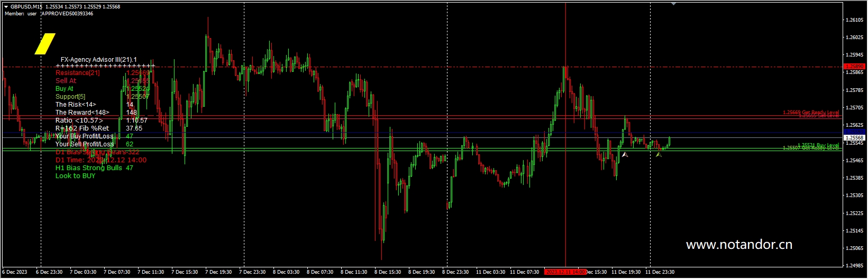Click '7 Dec 11:30' on the time axis
Image resolution: width=868 pixels, height=279 pixels.
151,272
